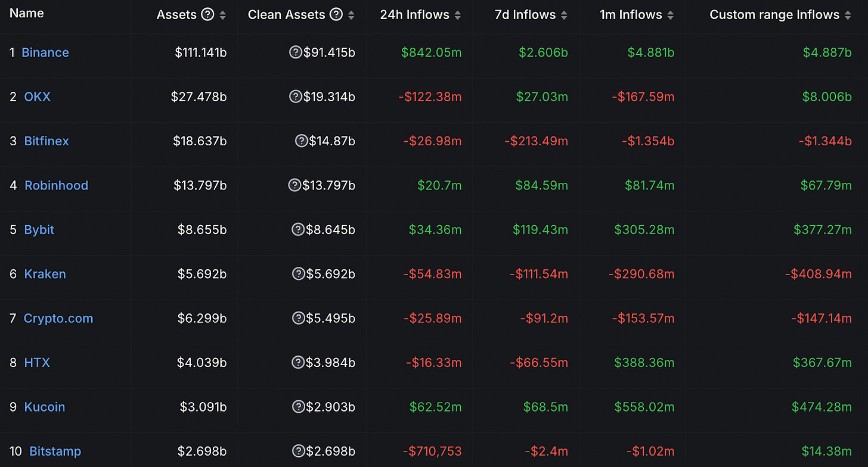Sort by Clean Assets using its sort arrows
The width and height of the screenshot is (868, 467).
351,15
